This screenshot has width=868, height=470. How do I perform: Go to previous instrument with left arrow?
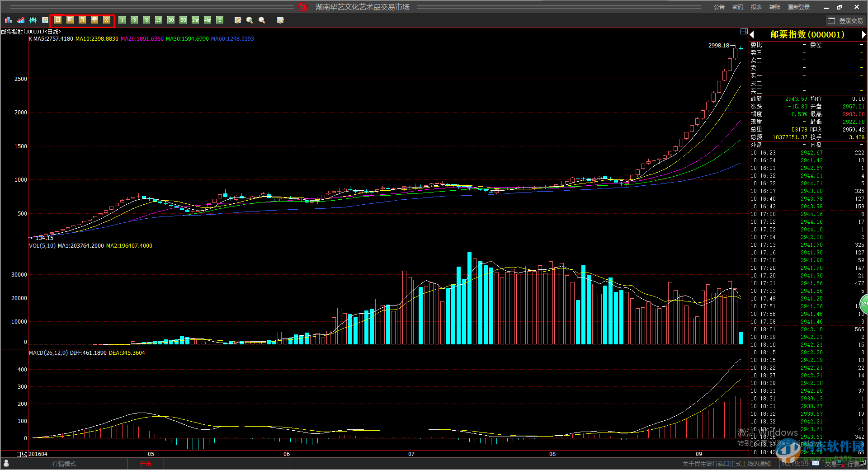(752, 35)
